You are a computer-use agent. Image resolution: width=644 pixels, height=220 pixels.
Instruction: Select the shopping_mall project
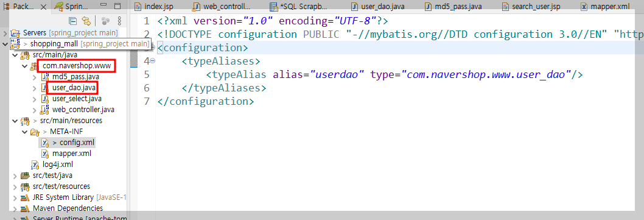[x=89, y=44]
